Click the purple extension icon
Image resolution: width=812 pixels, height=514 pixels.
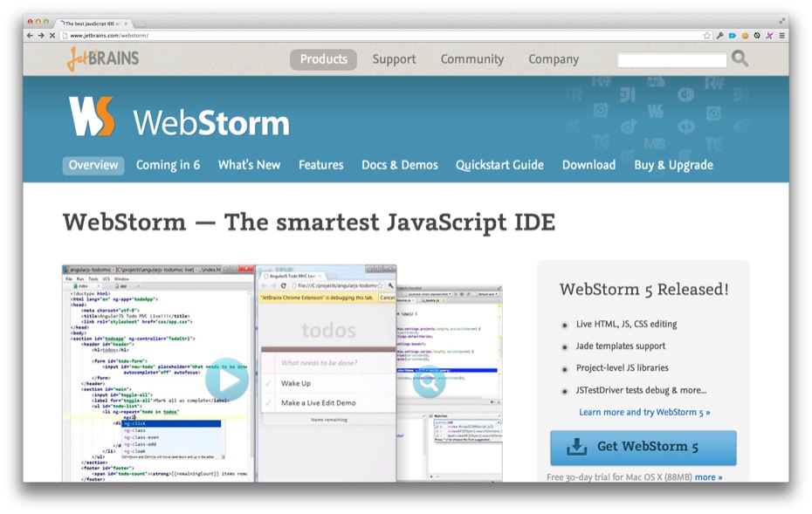pyautogui.click(x=769, y=36)
